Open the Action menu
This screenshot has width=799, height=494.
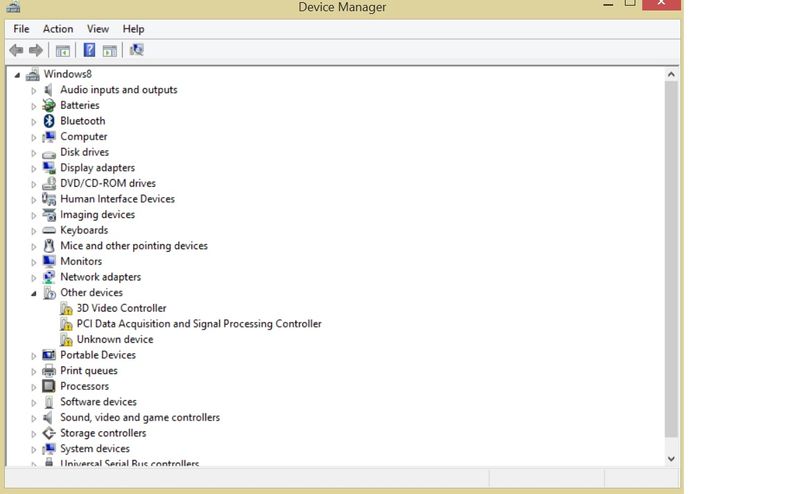click(x=58, y=29)
